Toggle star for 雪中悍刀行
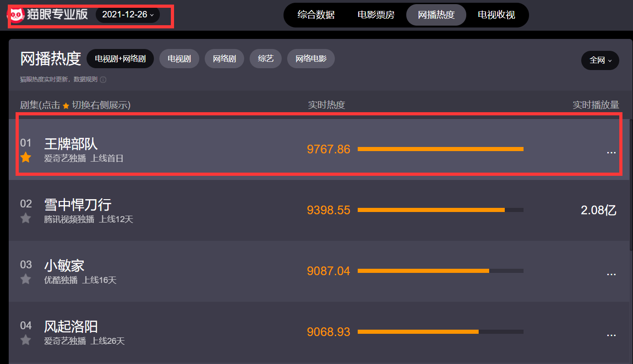 [x=26, y=218]
